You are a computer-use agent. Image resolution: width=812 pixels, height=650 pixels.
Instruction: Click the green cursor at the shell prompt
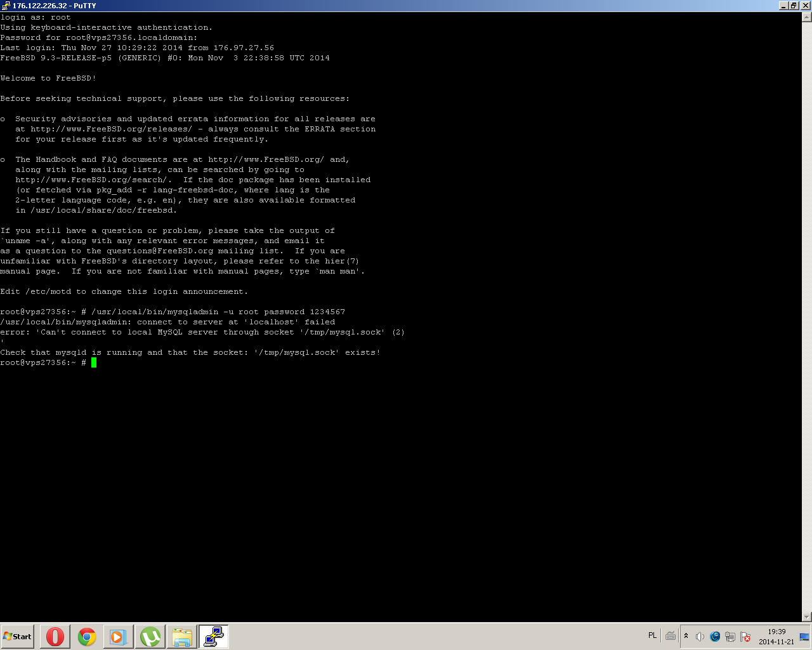point(94,362)
